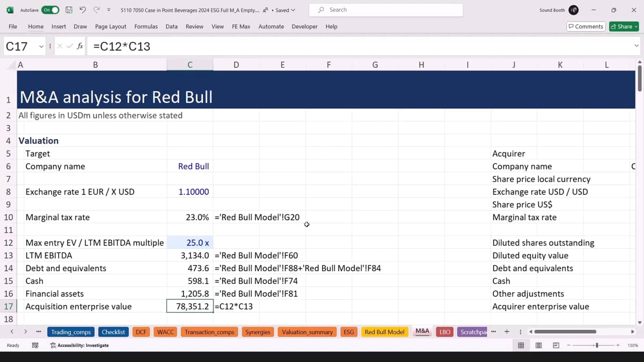Expand the formula bar
The height and width of the screenshot is (362, 644).
[x=636, y=46]
